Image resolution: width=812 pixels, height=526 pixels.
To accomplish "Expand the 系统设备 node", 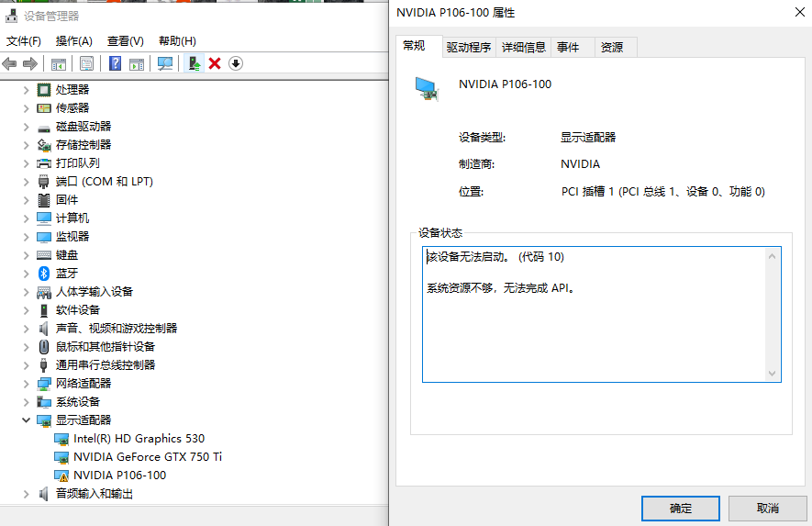I will coord(27,402).
